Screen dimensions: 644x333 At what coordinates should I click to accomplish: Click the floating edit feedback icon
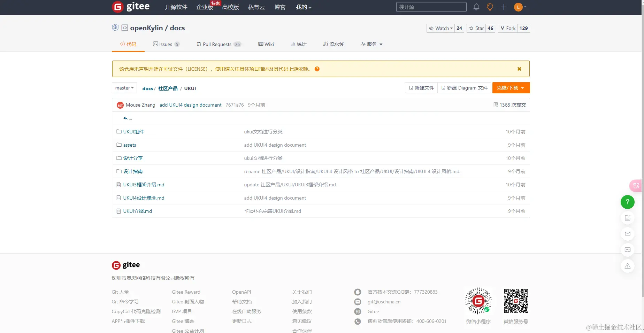point(628,218)
